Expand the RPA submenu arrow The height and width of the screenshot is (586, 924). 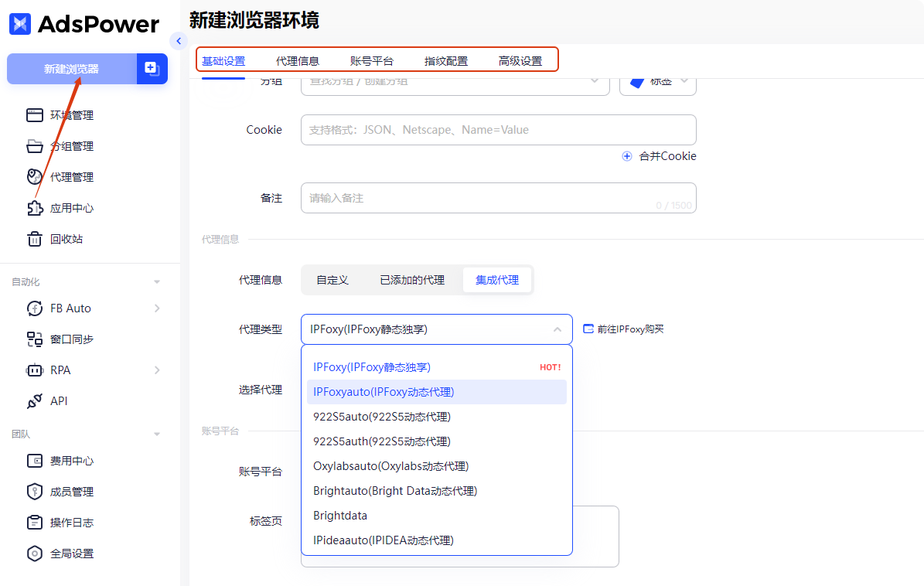157,370
